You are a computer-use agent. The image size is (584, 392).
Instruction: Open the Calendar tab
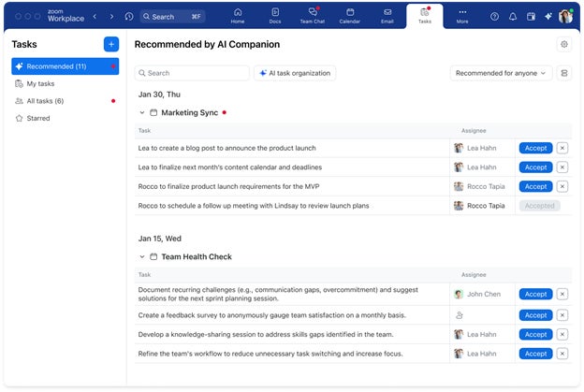[x=350, y=16]
